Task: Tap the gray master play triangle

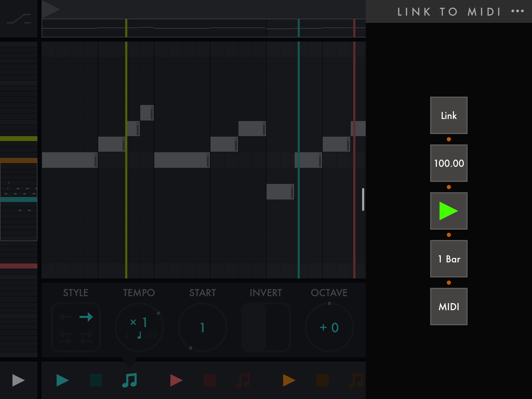Action: tap(18, 380)
